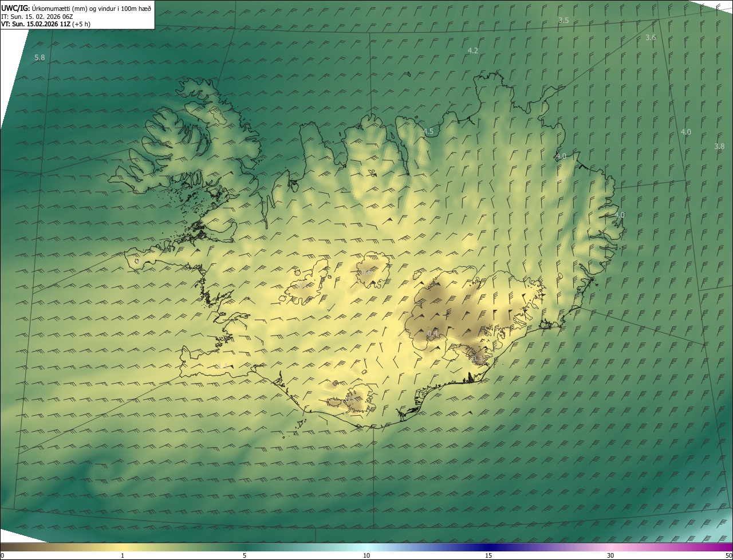Pick the dark navy segment of the color scale
Image resolution: width=733 pixels, height=560 pixels.
(x=488, y=547)
